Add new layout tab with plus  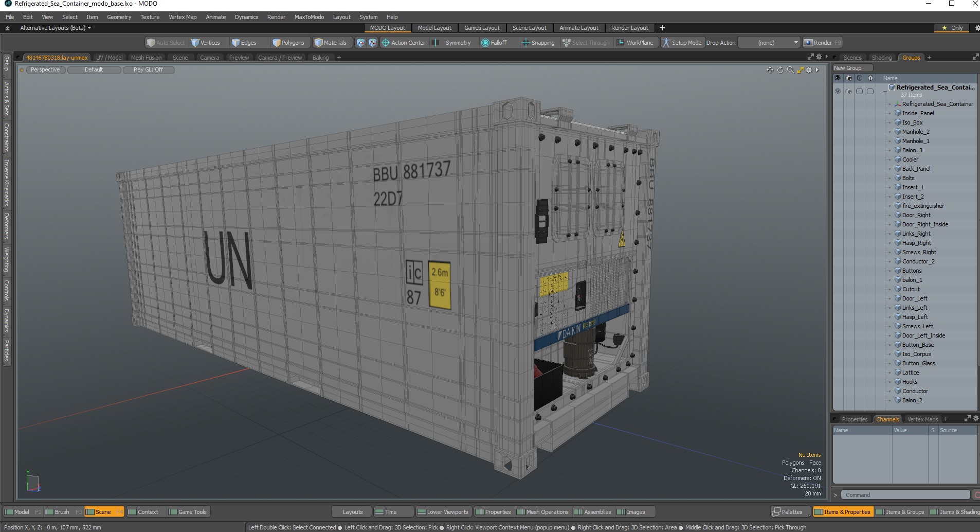point(662,28)
